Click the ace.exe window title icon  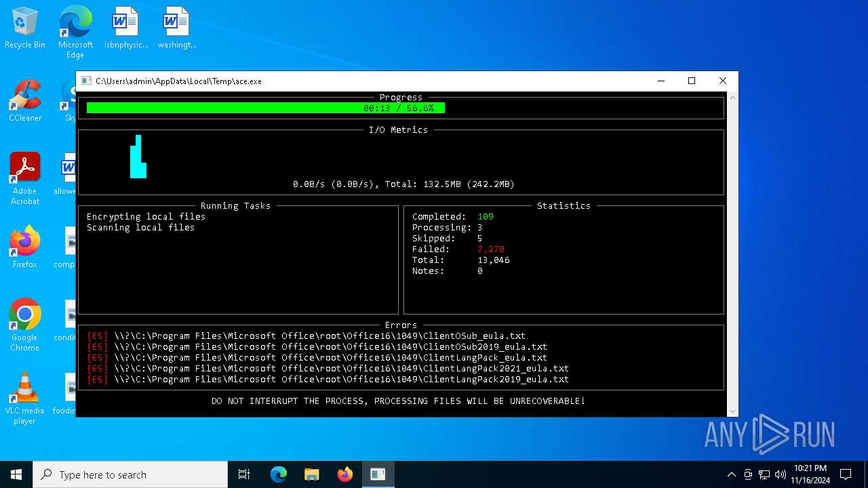click(x=86, y=81)
